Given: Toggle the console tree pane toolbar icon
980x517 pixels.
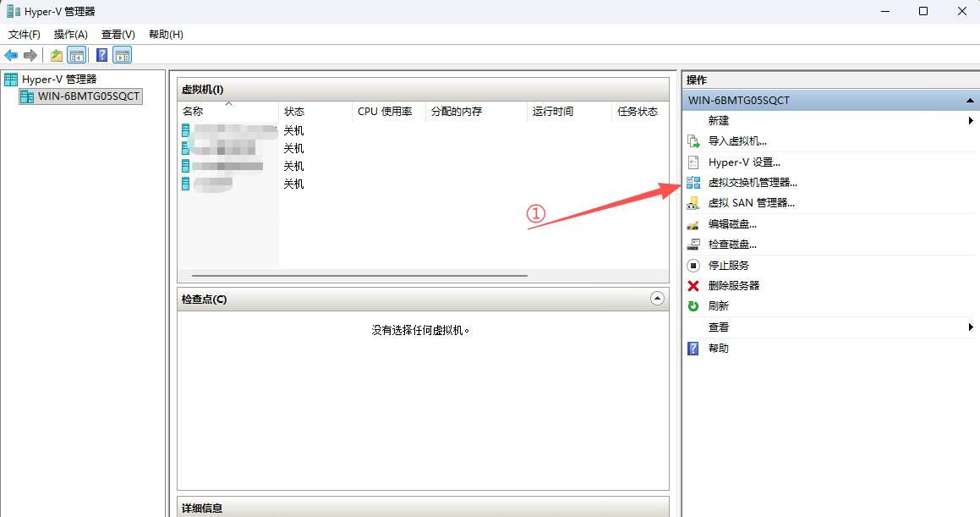Looking at the screenshot, I should [x=76, y=56].
